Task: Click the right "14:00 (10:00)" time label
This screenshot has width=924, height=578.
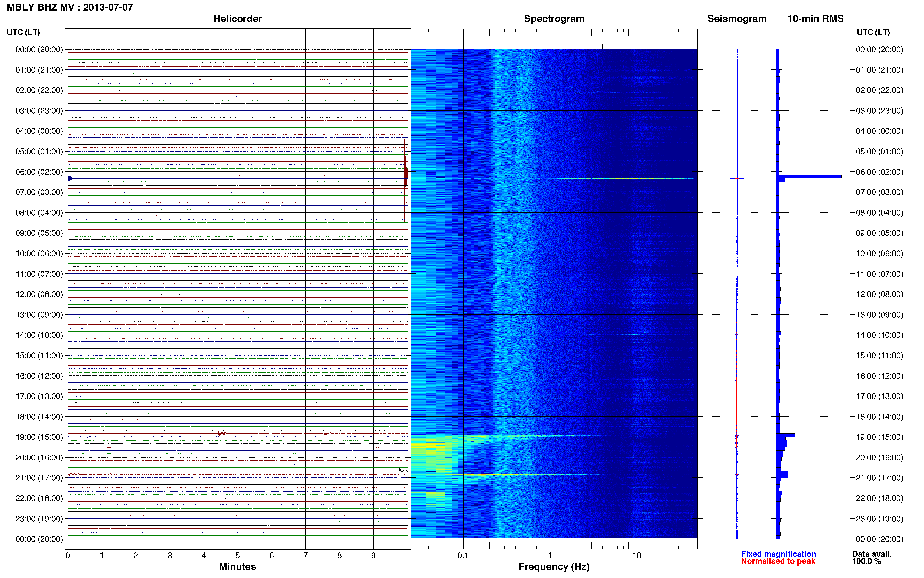Action: (x=879, y=335)
